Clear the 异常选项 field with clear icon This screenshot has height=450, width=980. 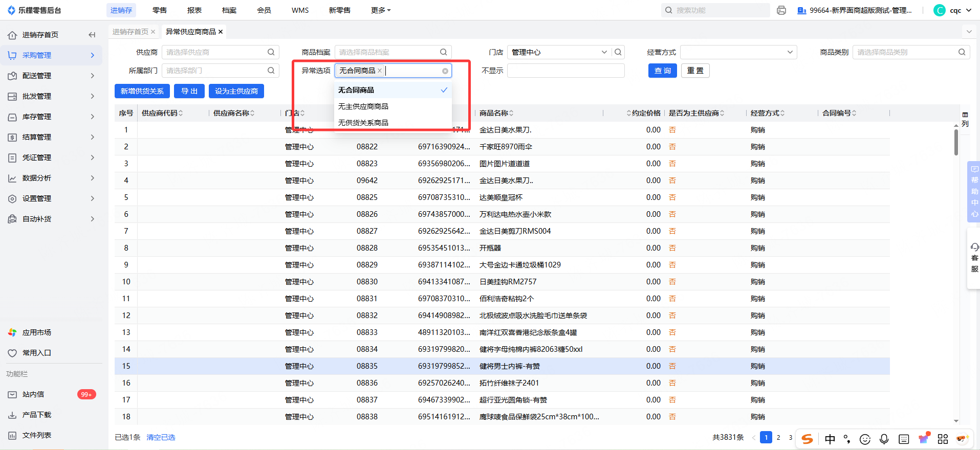point(445,71)
